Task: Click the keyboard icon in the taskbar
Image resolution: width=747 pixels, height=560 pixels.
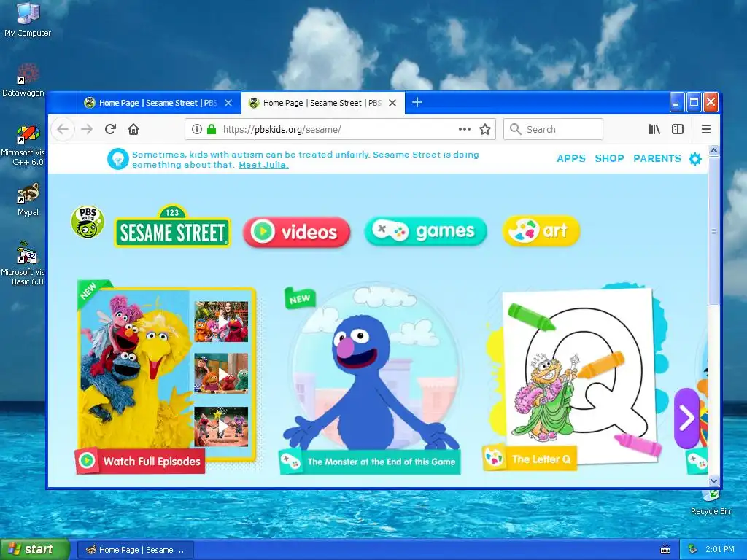Action: pyautogui.click(x=665, y=550)
